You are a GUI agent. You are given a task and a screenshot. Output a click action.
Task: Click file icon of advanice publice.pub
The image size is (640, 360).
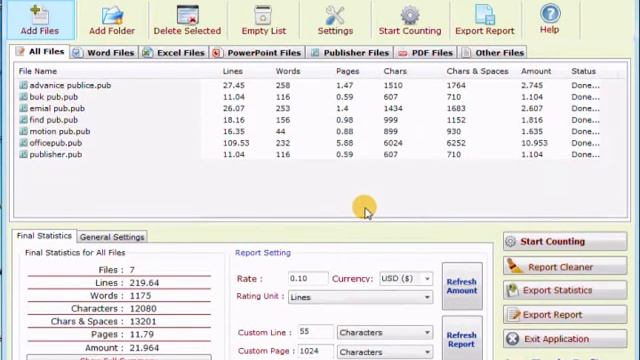point(23,85)
